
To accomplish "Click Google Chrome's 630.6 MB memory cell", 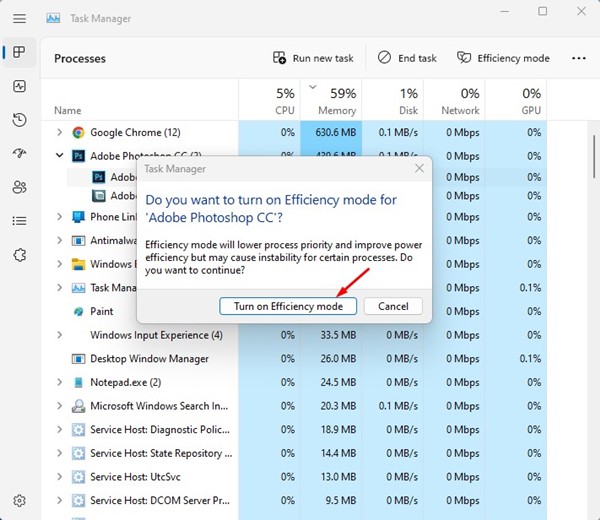I will point(331,132).
